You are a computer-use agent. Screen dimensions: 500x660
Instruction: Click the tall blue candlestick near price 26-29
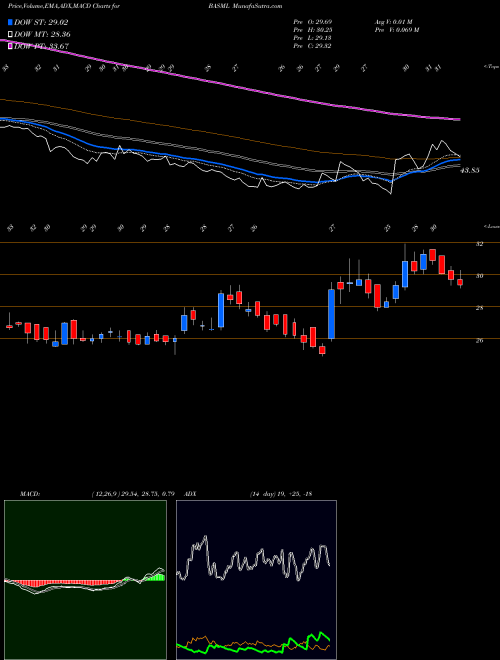pyautogui.click(x=331, y=314)
